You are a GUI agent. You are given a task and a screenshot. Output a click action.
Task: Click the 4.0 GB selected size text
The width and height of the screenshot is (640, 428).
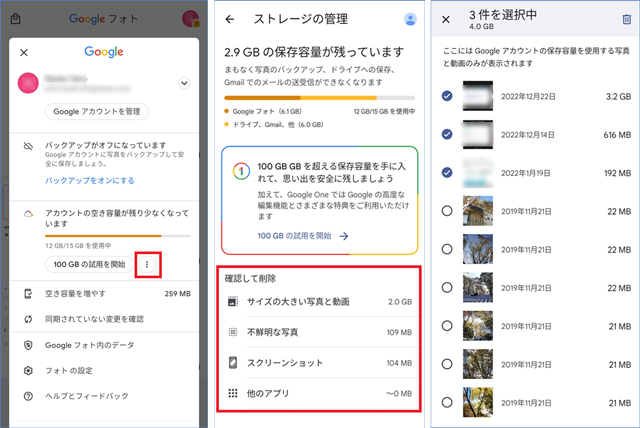point(482,27)
